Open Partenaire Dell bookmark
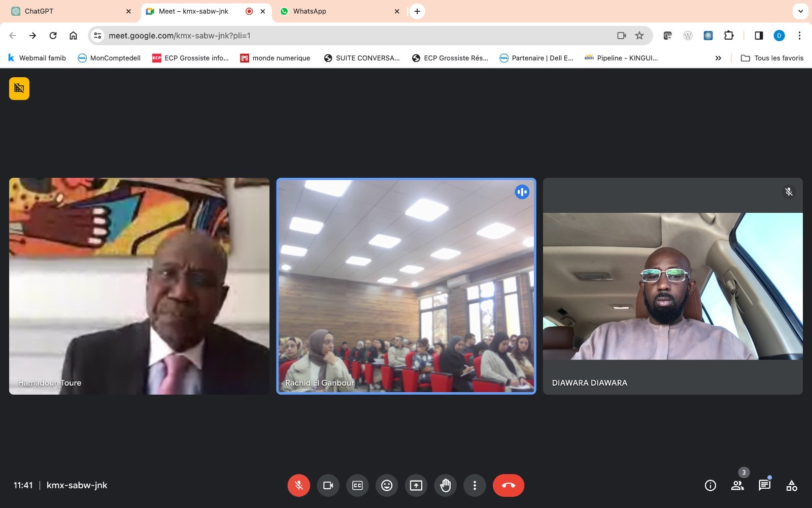The height and width of the screenshot is (508, 812). [537, 58]
